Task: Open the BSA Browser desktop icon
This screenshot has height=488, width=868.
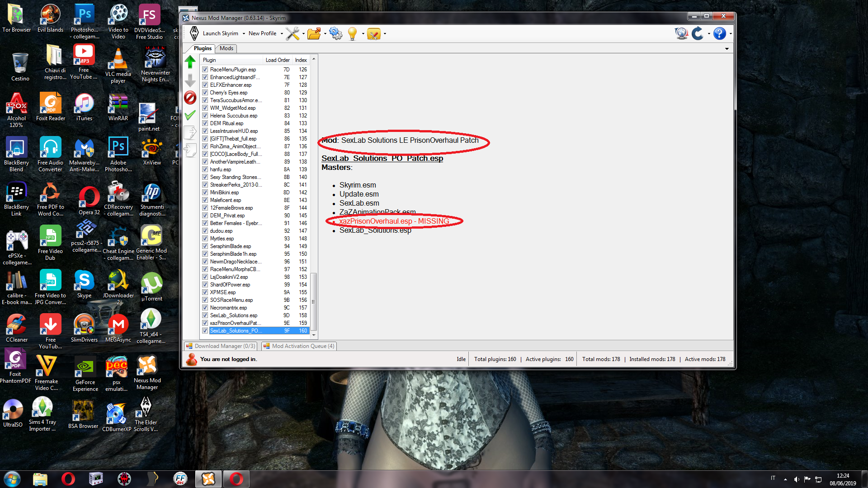Action: tap(83, 414)
